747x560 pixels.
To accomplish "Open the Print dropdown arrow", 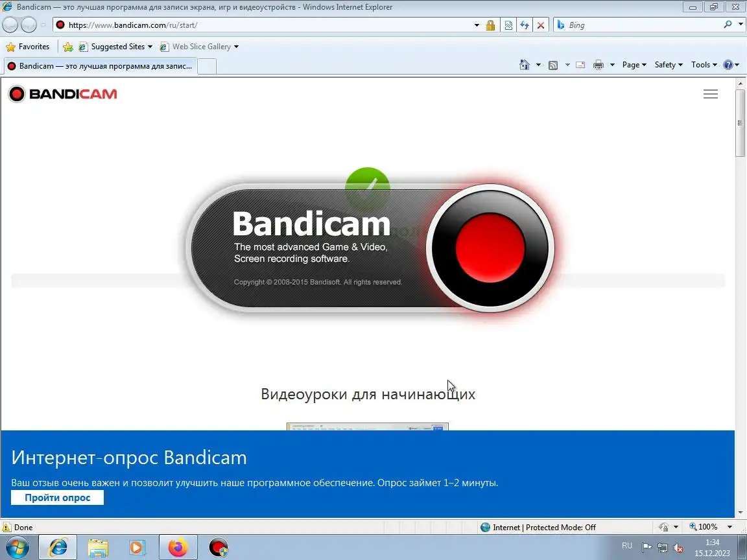I will coord(612,65).
